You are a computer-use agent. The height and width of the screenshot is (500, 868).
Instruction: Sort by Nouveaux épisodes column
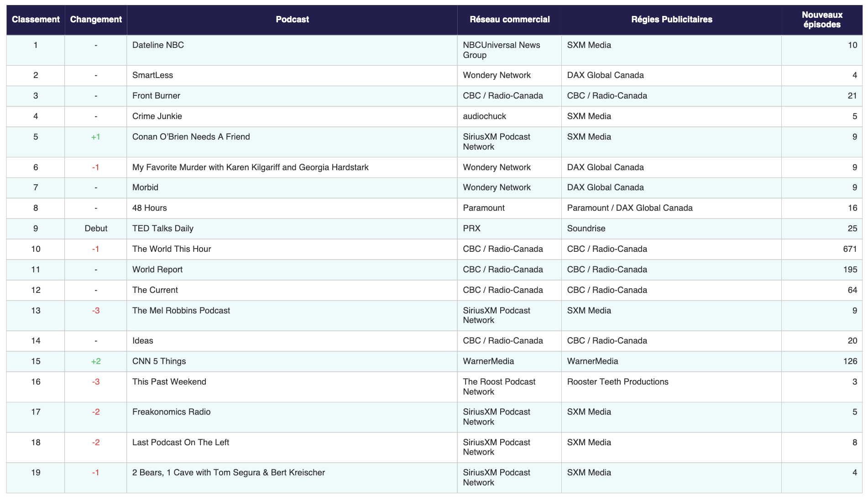(821, 19)
